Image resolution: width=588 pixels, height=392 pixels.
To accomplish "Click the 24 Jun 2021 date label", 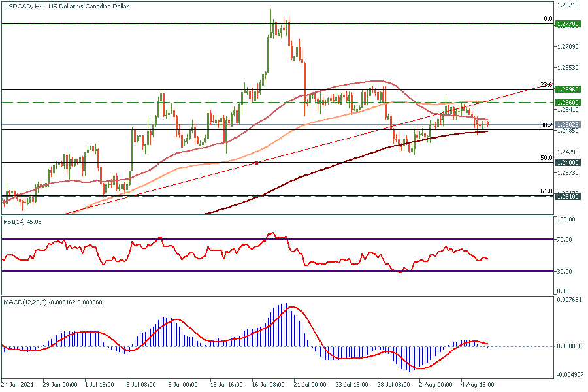I will 18,385.
